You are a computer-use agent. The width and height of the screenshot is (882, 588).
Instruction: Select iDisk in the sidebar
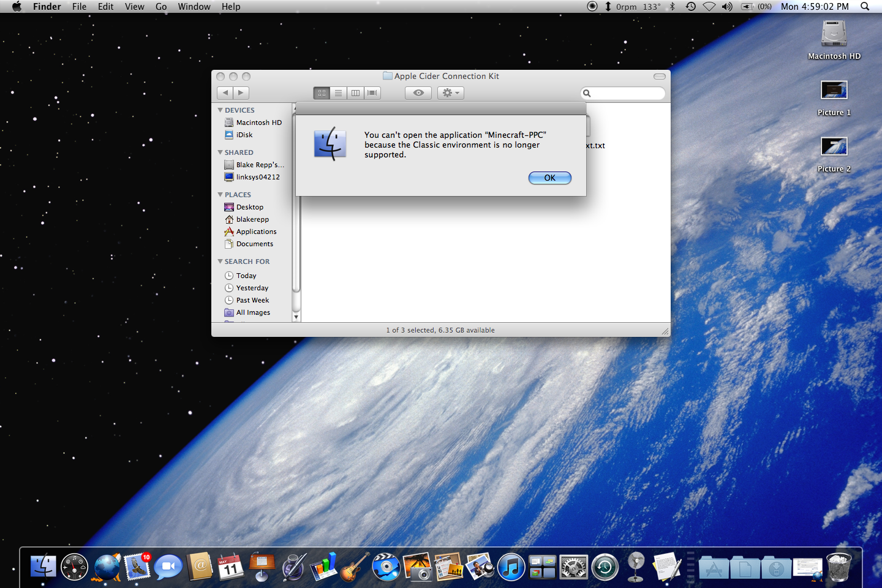click(238, 135)
